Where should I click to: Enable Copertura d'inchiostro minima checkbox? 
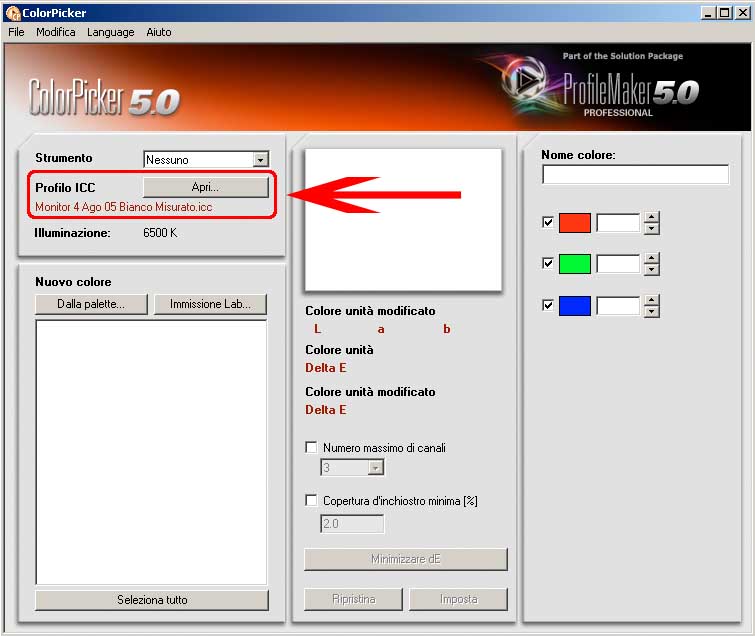coord(312,500)
